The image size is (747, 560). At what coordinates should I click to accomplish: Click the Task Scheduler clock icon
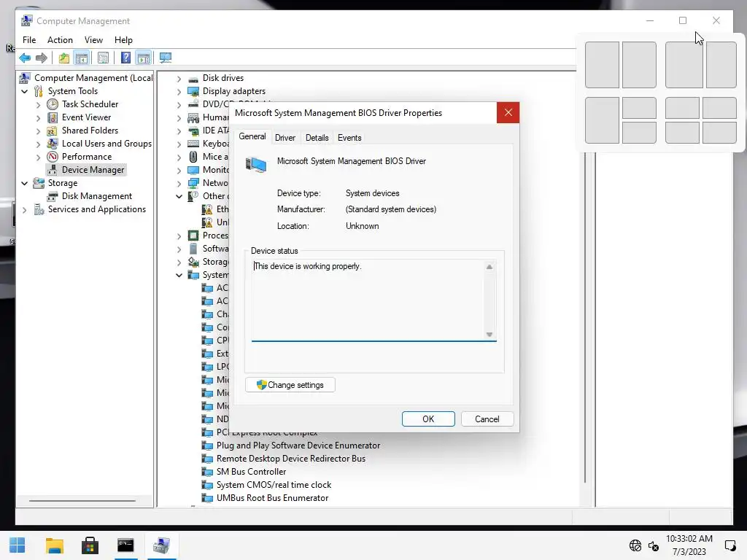pyautogui.click(x=53, y=104)
